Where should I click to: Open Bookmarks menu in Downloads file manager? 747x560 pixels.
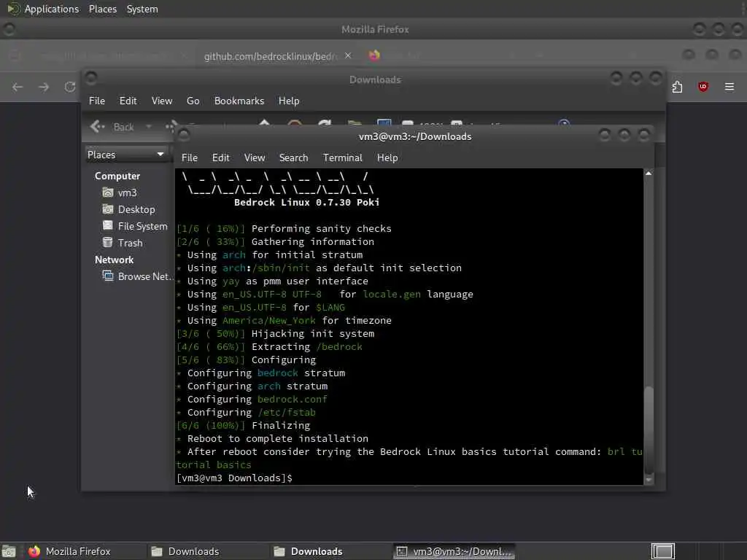[x=239, y=101]
